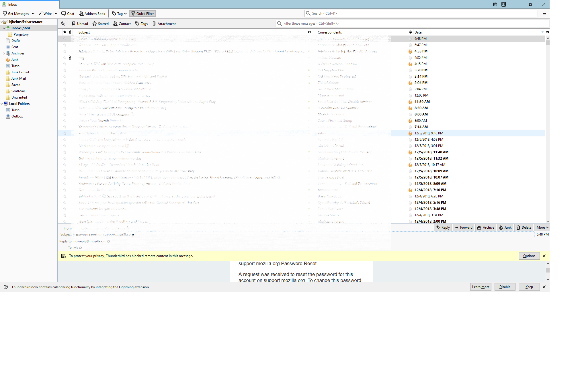The height and width of the screenshot is (392, 578).
Task: Expand the Archives folder
Action: click(x=4, y=53)
